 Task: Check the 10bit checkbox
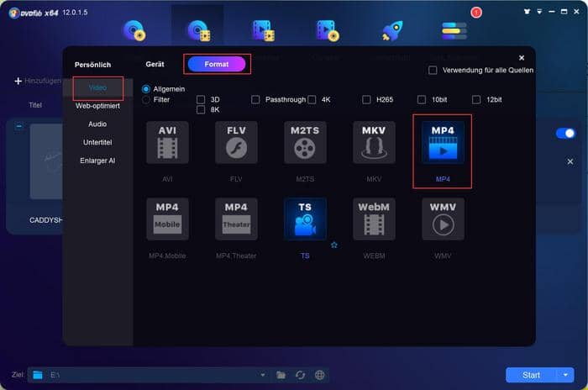[422, 99]
